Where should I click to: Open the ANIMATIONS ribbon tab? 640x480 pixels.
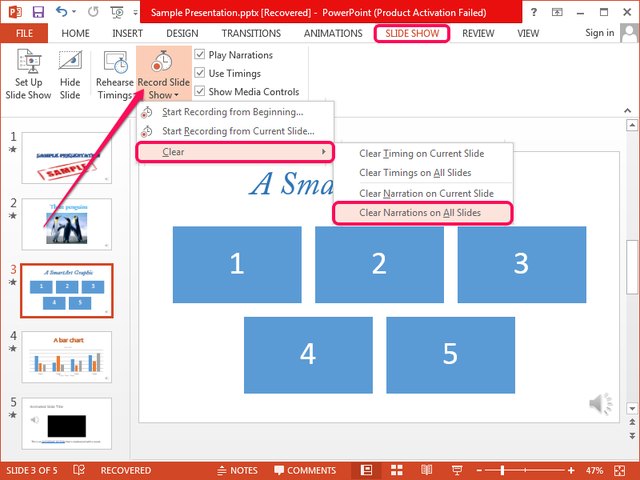pos(333,33)
